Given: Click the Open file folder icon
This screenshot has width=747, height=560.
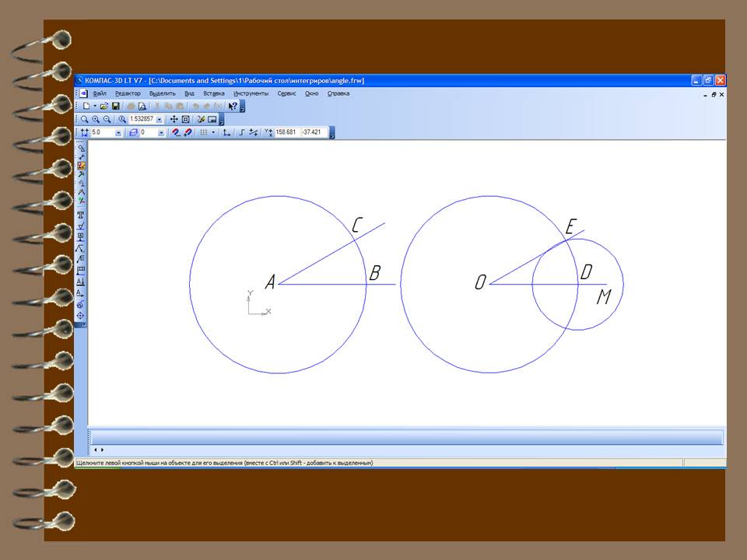Looking at the screenshot, I should point(104,106).
